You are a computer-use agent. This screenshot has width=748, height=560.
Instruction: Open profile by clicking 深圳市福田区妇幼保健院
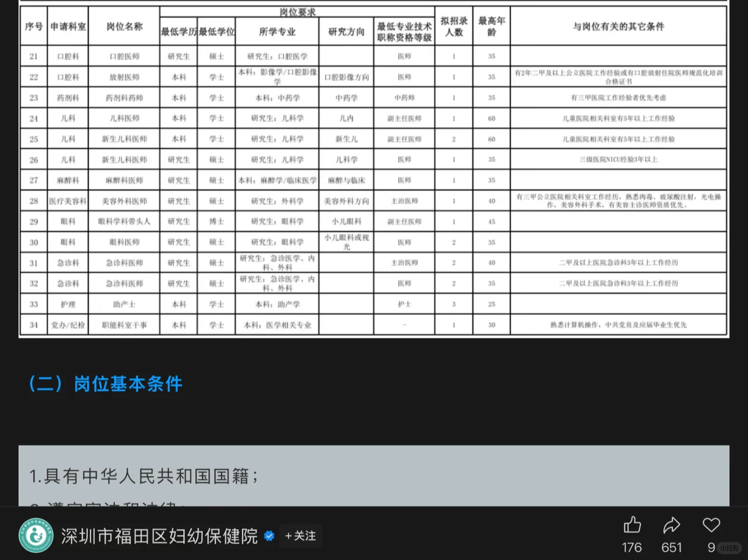[x=159, y=536]
